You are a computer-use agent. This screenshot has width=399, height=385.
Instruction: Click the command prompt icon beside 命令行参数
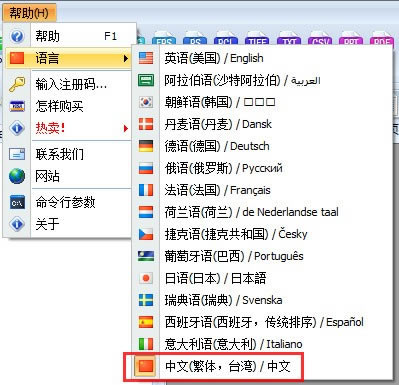pyautogui.click(x=17, y=202)
